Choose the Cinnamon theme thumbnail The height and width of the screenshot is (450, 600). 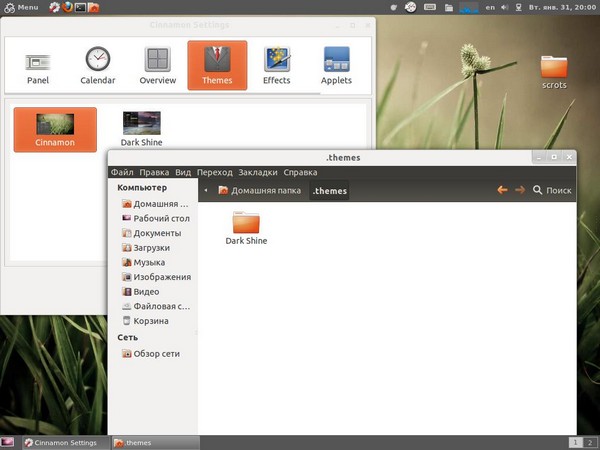[55, 129]
